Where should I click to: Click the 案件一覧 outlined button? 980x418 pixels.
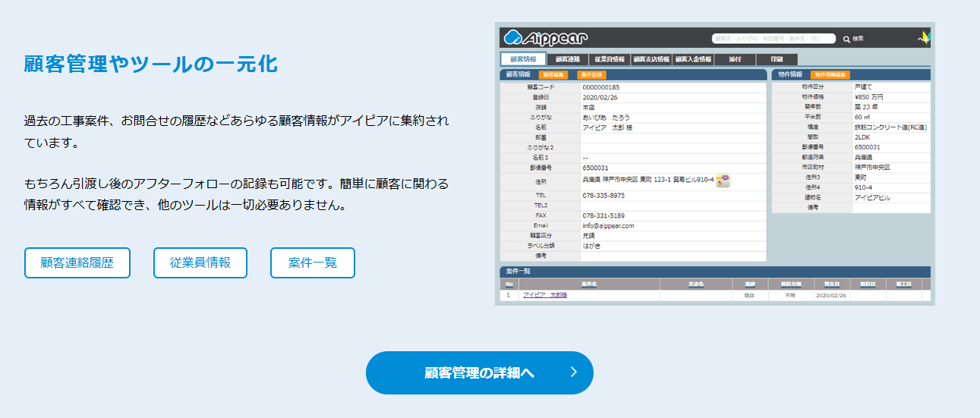[x=312, y=263]
